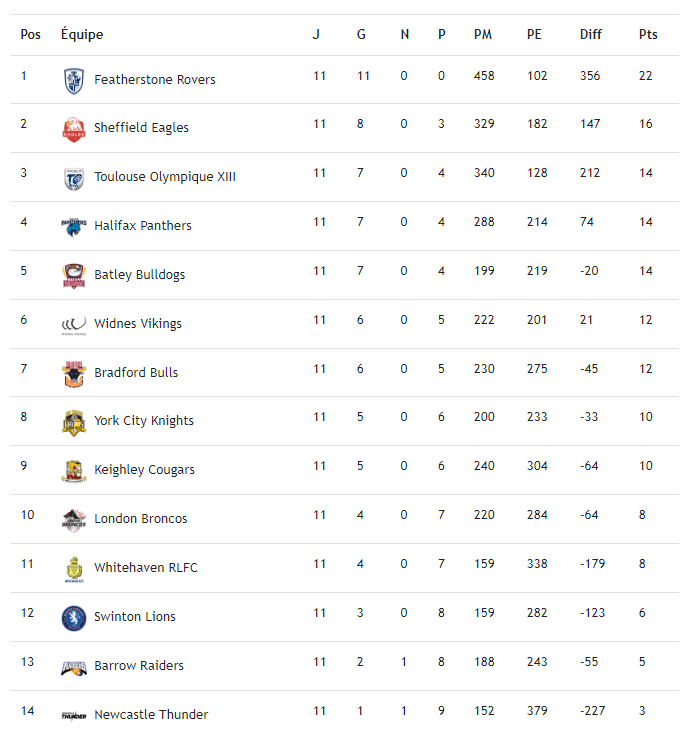This screenshot has width=687, height=737.
Task: Click the Équipe column header
Action: pyautogui.click(x=82, y=35)
